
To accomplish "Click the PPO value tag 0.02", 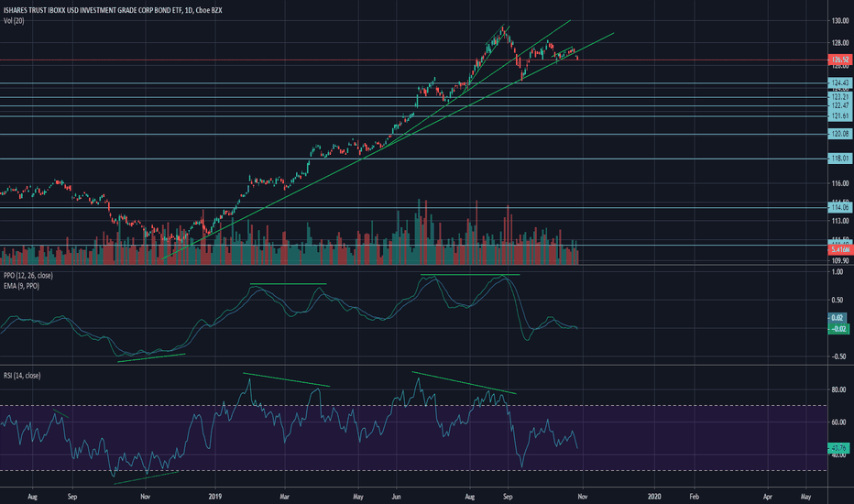I will click(x=838, y=318).
